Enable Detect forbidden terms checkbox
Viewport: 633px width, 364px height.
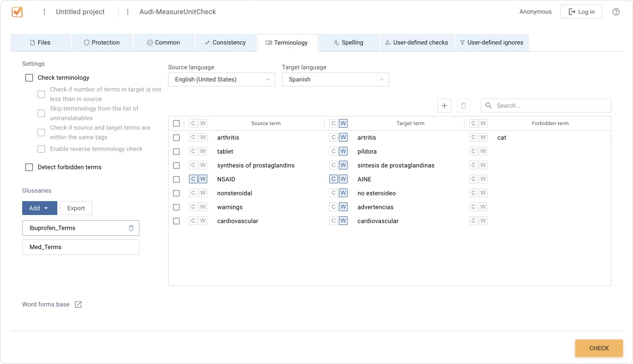[x=29, y=167]
